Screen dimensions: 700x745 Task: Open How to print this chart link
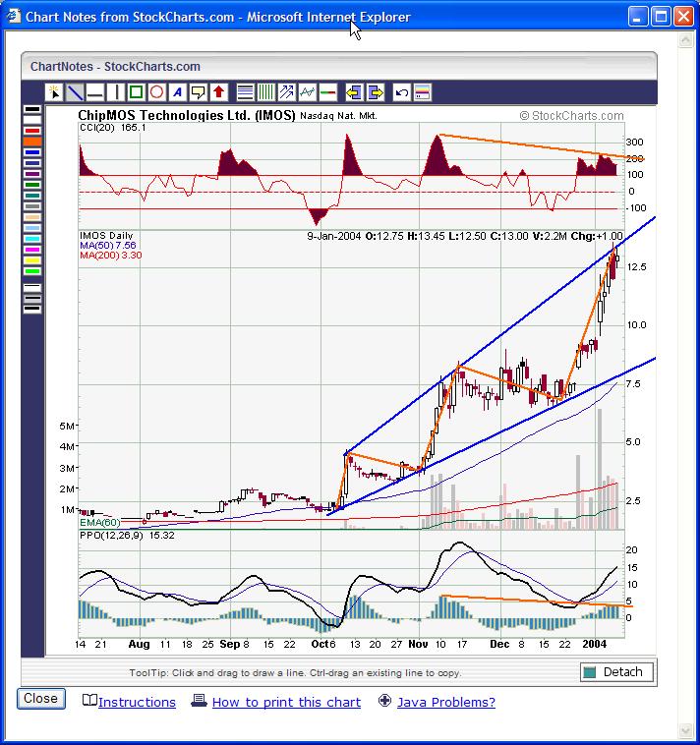286,702
